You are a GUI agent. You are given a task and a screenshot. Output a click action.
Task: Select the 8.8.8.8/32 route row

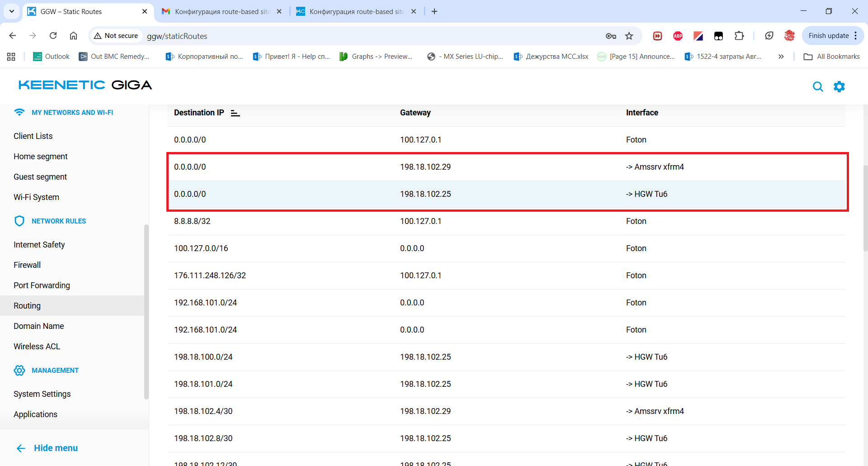[x=506, y=221]
